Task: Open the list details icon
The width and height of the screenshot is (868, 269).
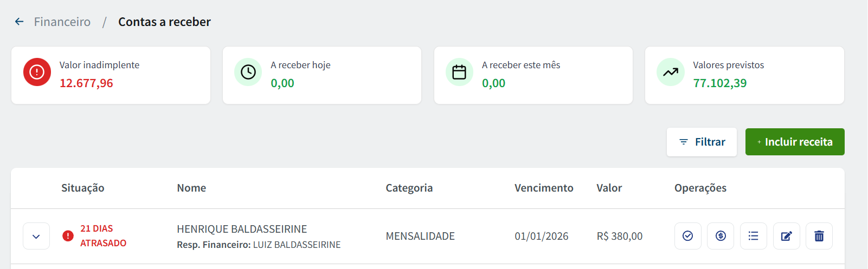Action: tap(754, 236)
